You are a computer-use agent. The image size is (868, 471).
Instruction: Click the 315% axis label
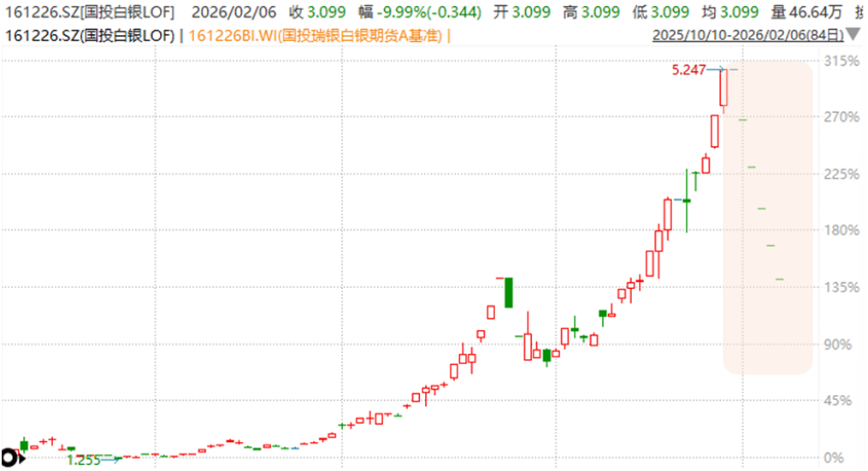tap(841, 61)
